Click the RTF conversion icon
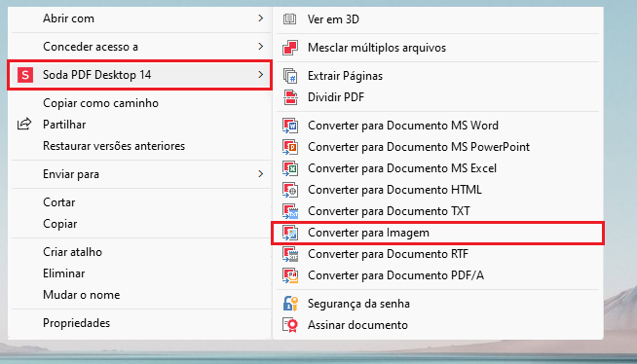Viewport: 637px width, 364px height. pos(290,254)
